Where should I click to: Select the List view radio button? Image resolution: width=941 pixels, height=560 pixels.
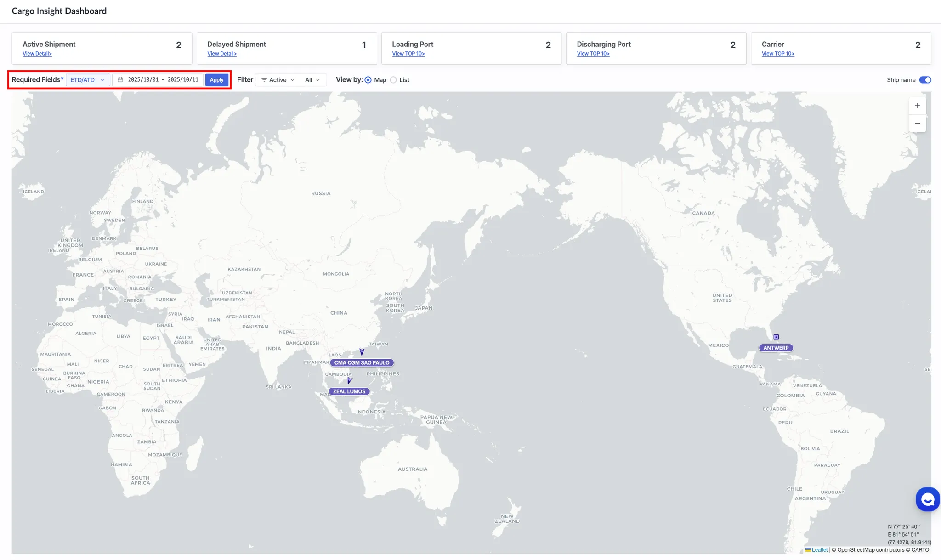393,80
